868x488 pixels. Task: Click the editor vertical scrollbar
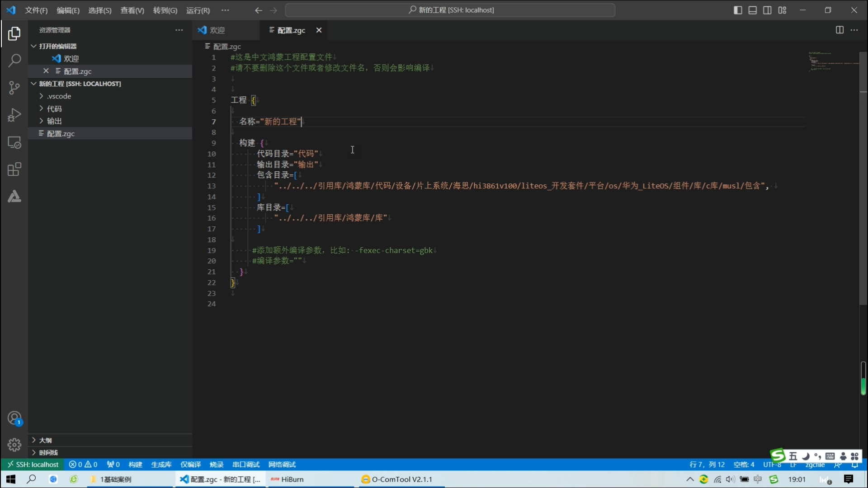863,181
